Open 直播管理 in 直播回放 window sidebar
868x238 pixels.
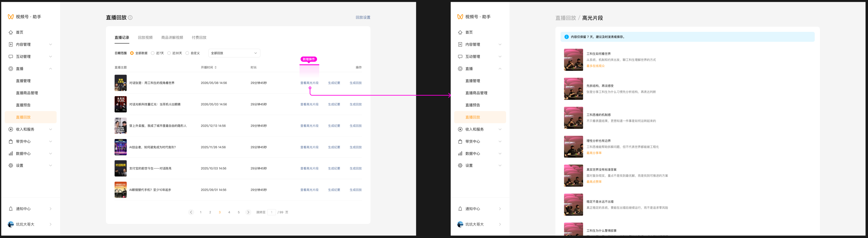(23, 81)
